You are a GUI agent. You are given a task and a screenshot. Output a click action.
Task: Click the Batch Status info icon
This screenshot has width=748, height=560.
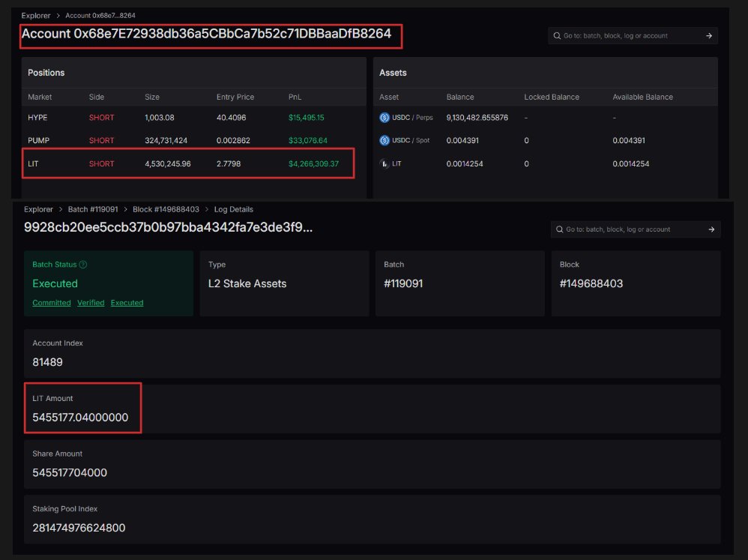coord(83,265)
